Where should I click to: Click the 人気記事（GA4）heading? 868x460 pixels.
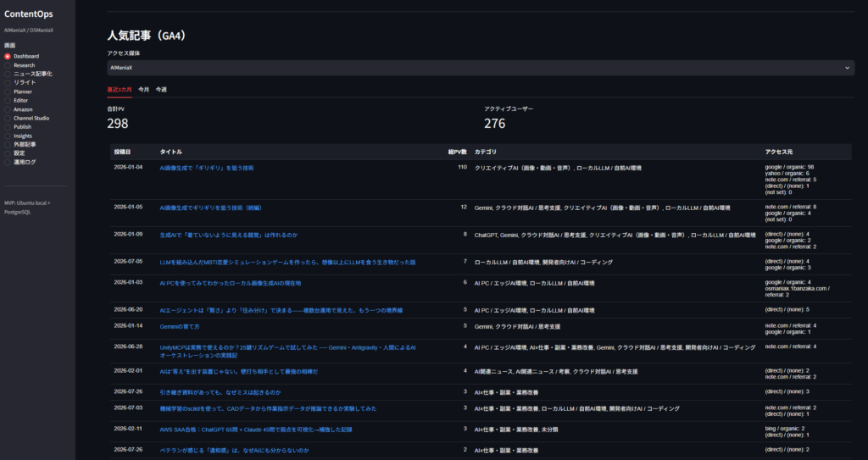click(147, 36)
